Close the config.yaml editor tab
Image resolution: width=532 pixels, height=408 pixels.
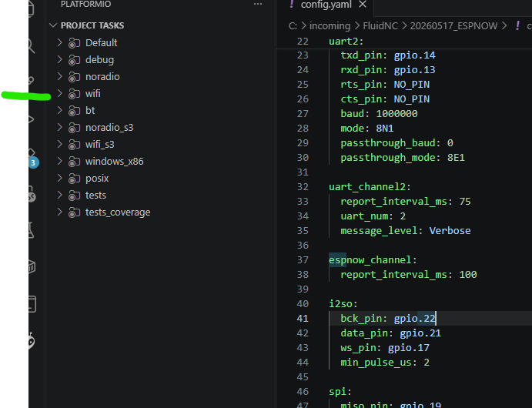[363, 5]
